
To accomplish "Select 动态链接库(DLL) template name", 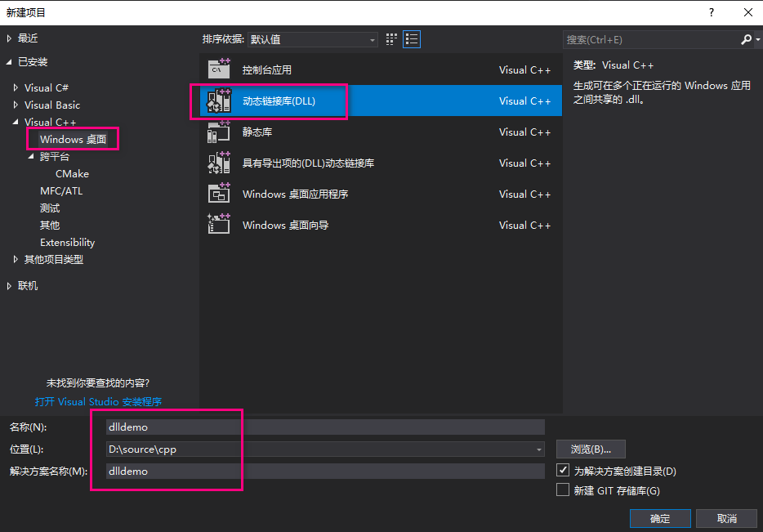I will point(279,101).
